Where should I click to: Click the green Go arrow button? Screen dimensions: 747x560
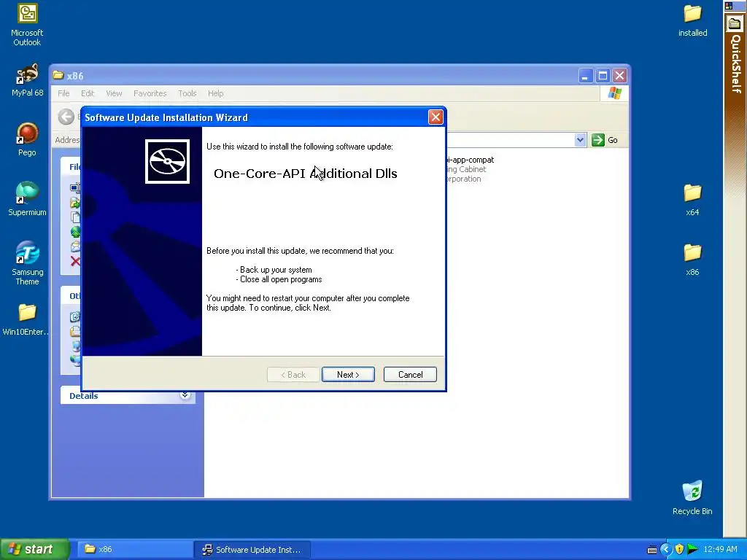coord(598,140)
